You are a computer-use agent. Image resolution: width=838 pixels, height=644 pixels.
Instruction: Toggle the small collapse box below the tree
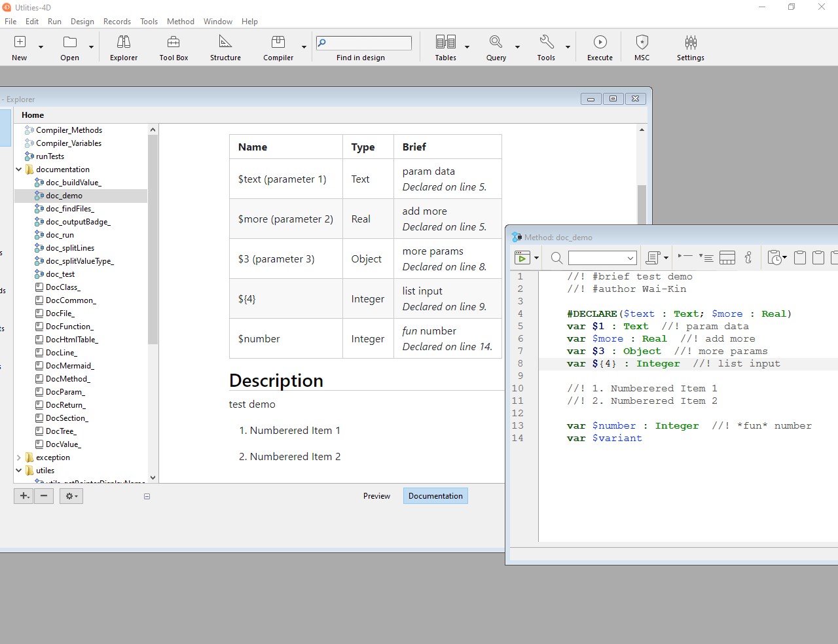click(x=147, y=497)
